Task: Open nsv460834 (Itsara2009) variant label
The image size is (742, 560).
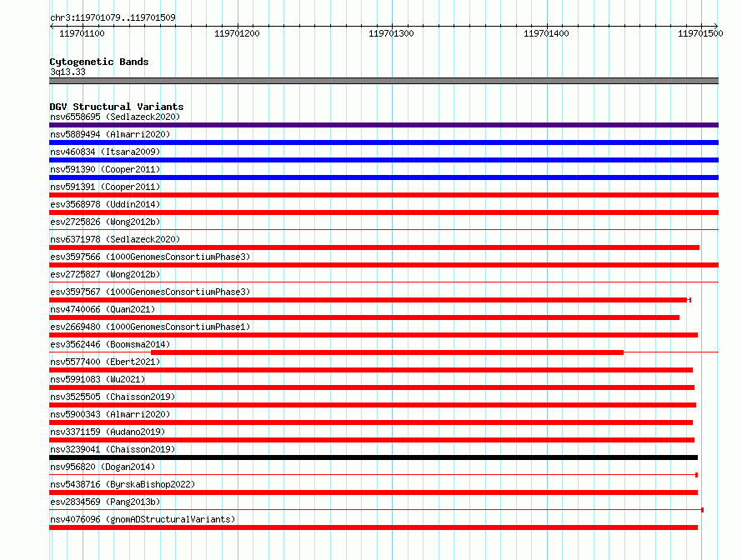Action: [x=105, y=152]
